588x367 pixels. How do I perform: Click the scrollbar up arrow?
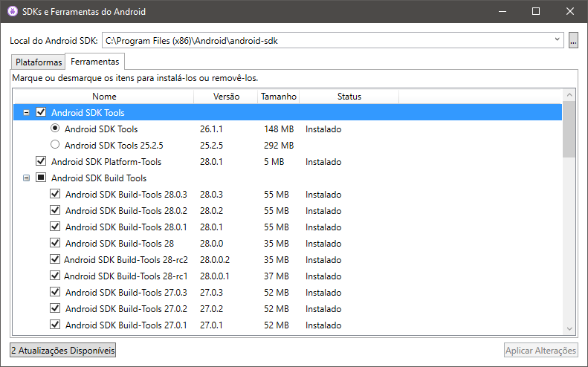coord(569,95)
